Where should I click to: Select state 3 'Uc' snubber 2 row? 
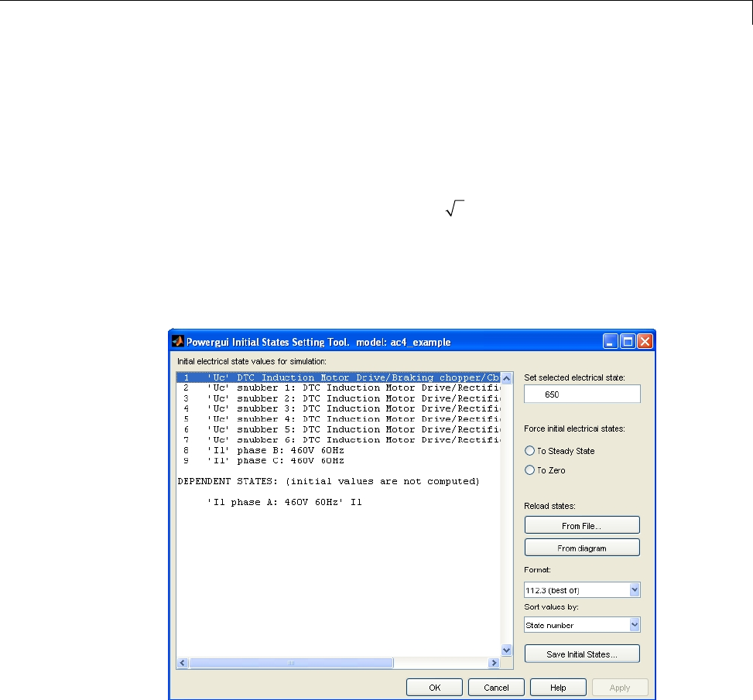pyautogui.click(x=338, y=398)
